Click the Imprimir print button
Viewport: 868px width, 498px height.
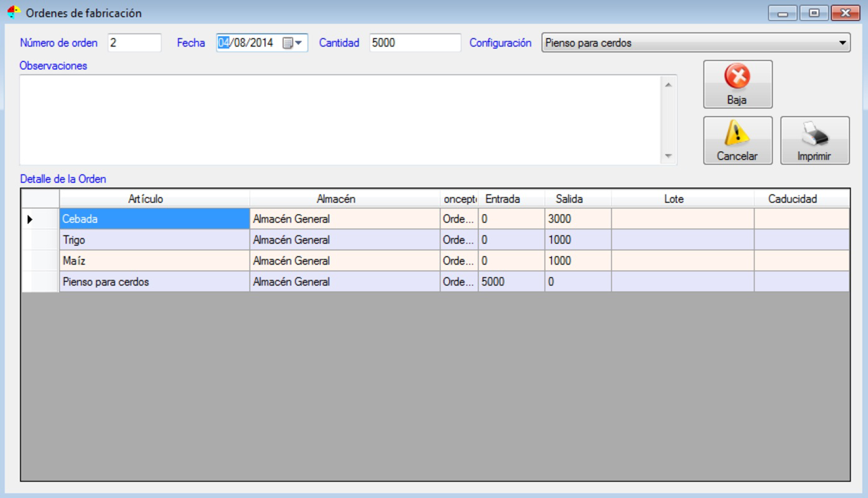click(814, 140)
